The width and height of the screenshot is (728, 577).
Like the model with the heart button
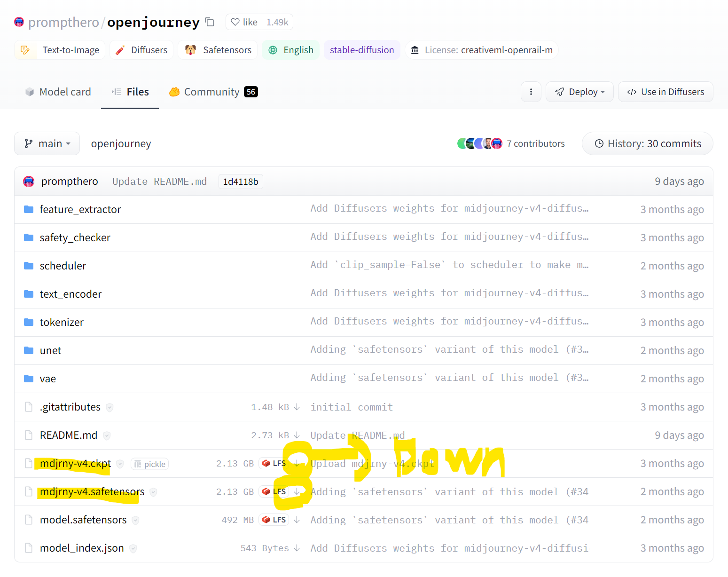click(x=244, y=22)
